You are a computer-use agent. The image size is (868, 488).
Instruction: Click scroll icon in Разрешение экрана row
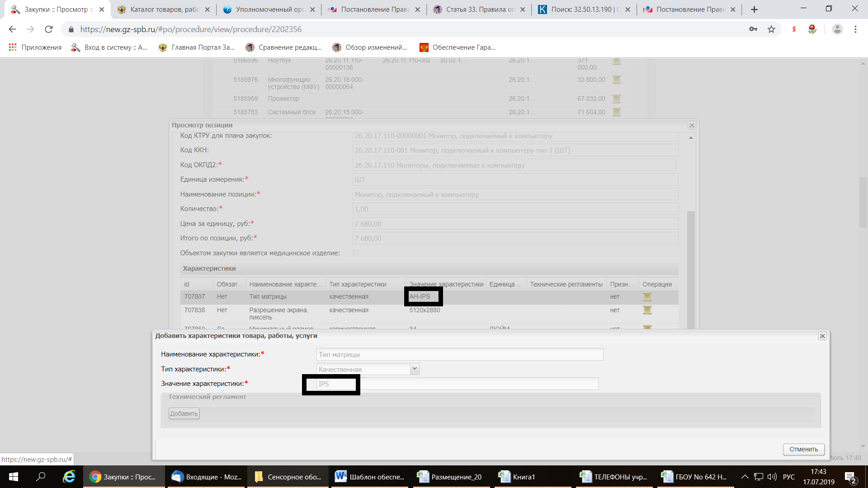click(x=647, y=310)
